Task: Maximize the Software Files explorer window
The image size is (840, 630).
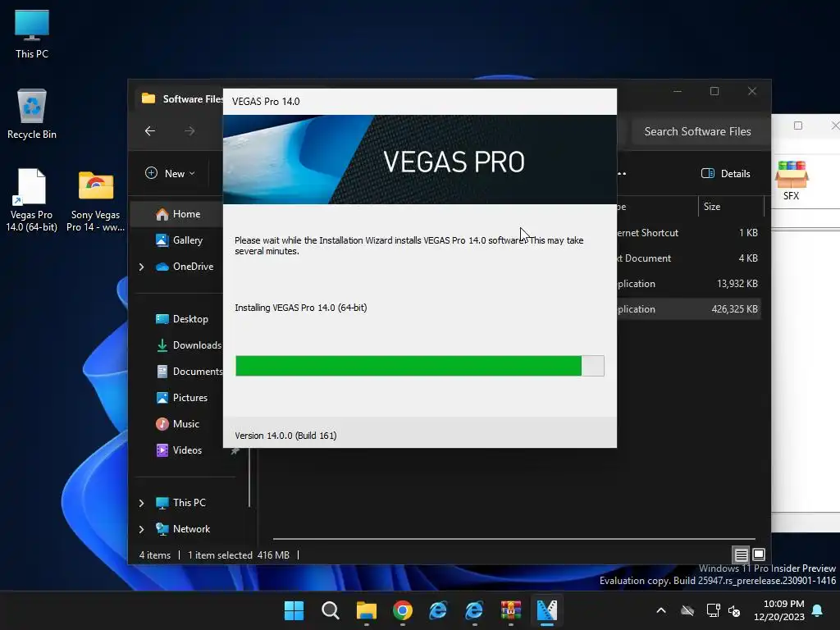Action: [714, 91]
